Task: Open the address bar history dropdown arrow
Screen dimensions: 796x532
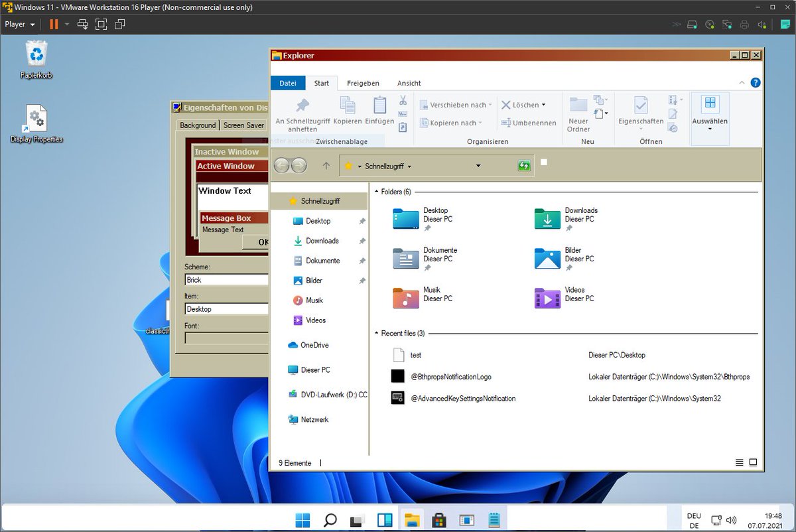Action: coord(478,166)
